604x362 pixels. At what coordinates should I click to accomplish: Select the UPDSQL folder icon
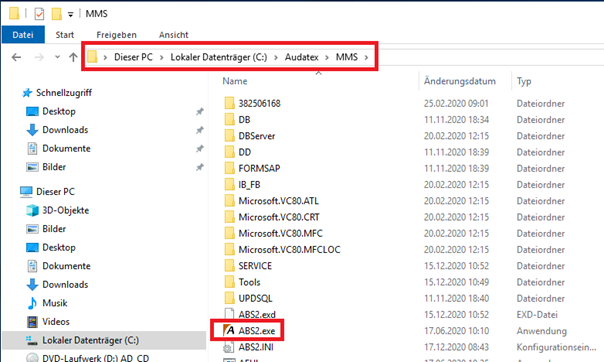229,298
